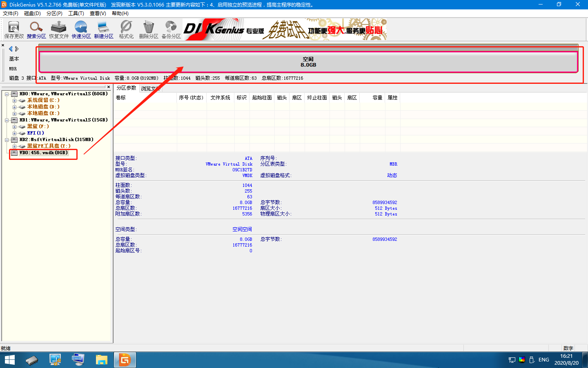Expand the 本地磁盘(D:) partition node
Viewport: 588px width, 368px height.
tap(14, 107)
